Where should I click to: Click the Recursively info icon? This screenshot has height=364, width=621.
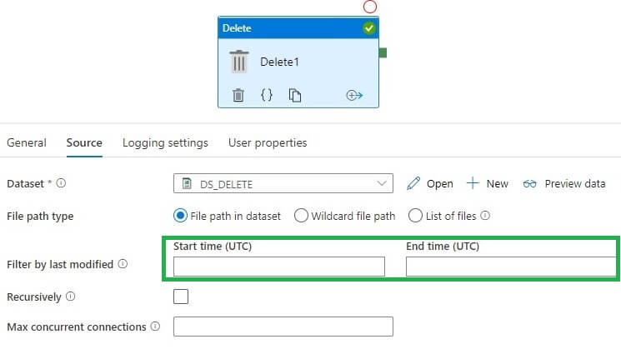70,297
